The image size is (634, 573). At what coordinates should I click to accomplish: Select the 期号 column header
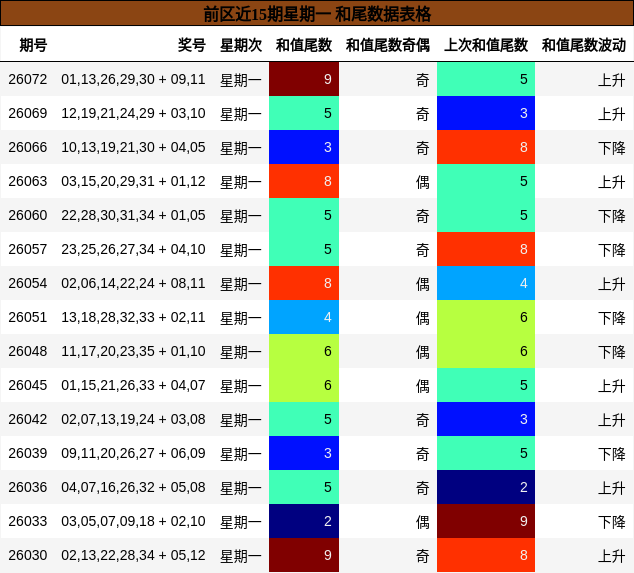33,45
